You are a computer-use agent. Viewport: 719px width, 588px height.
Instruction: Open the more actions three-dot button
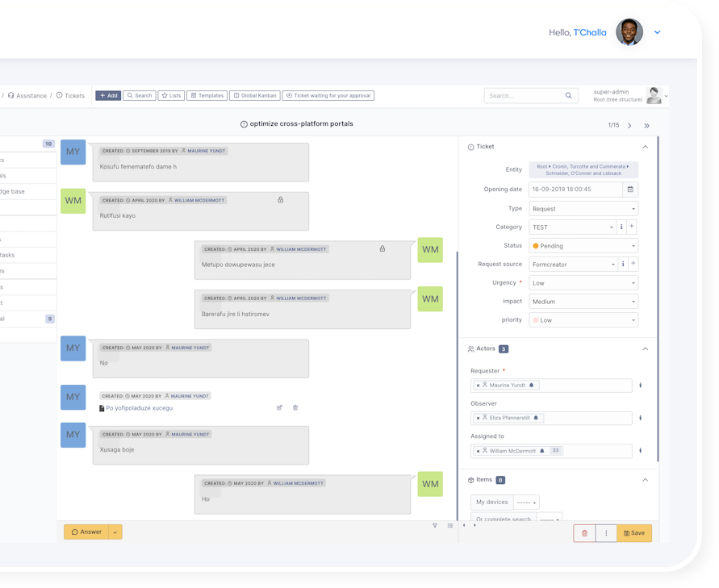coord(606,533)
